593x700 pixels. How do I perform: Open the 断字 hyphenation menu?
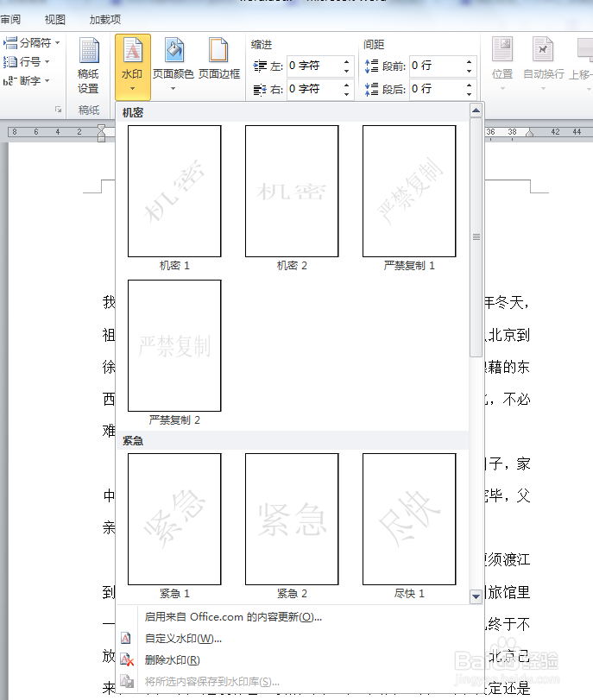(27, 81)
